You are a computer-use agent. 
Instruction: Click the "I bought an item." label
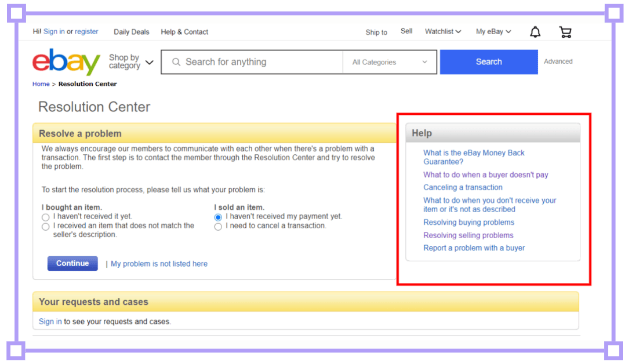(x=72, y=208)
